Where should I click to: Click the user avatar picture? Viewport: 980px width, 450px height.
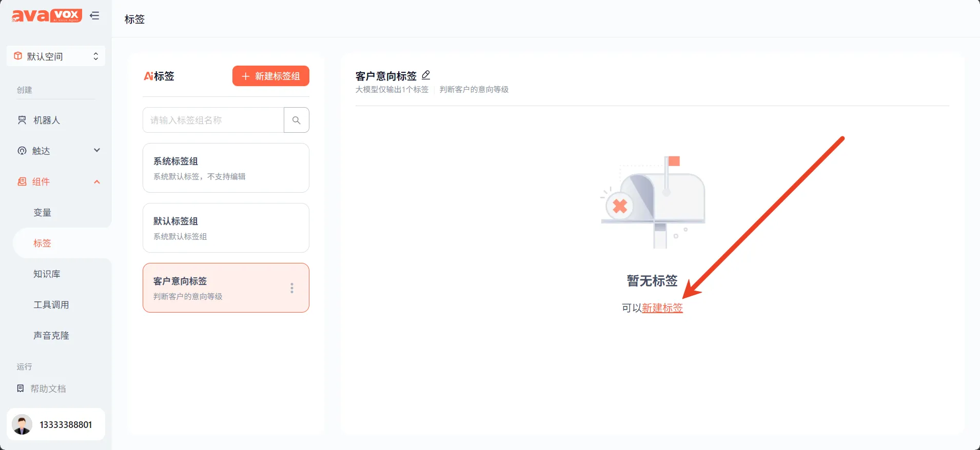22,424
